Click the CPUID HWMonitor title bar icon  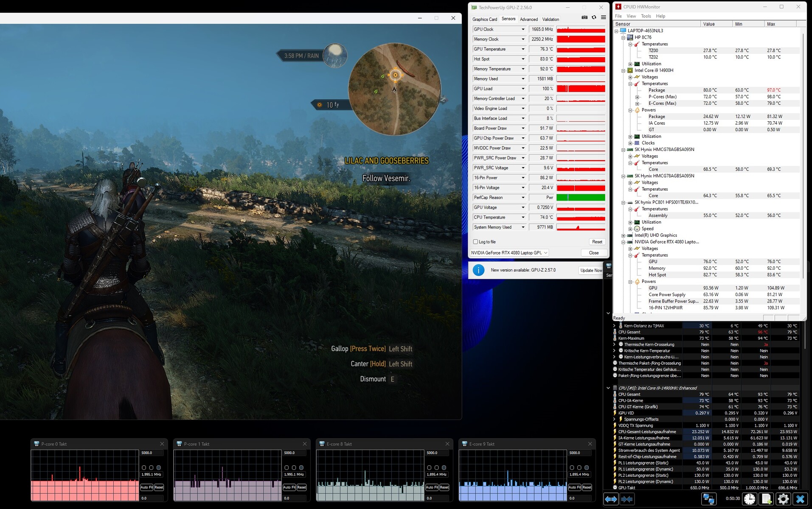[x=618, y=7]
